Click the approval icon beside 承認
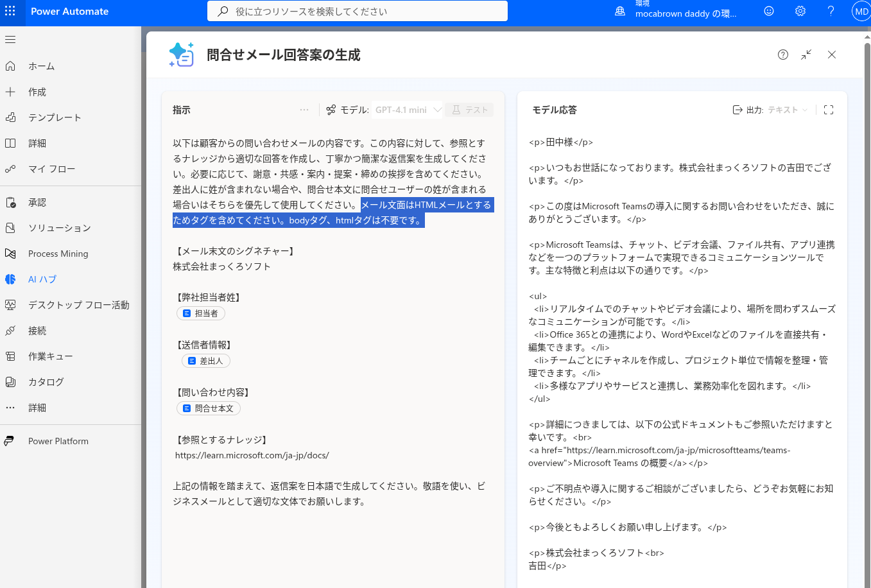This screenshot has height=588, width=871. [10, 202]
